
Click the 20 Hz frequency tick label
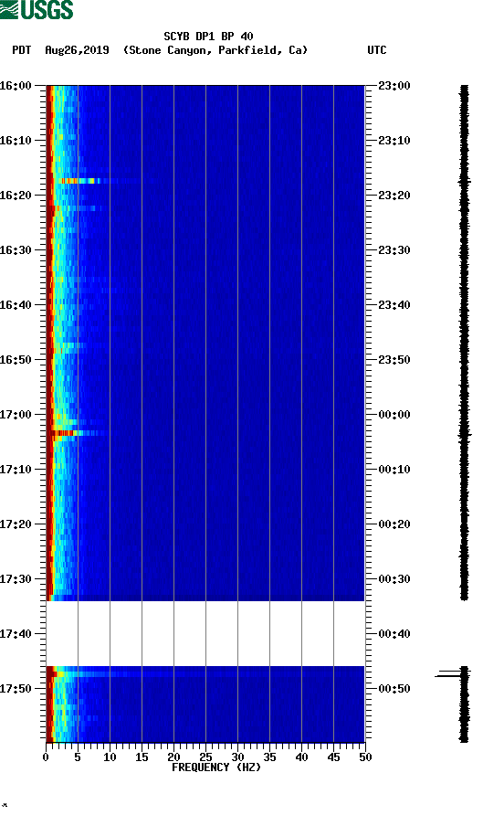[x=173, y=757]
